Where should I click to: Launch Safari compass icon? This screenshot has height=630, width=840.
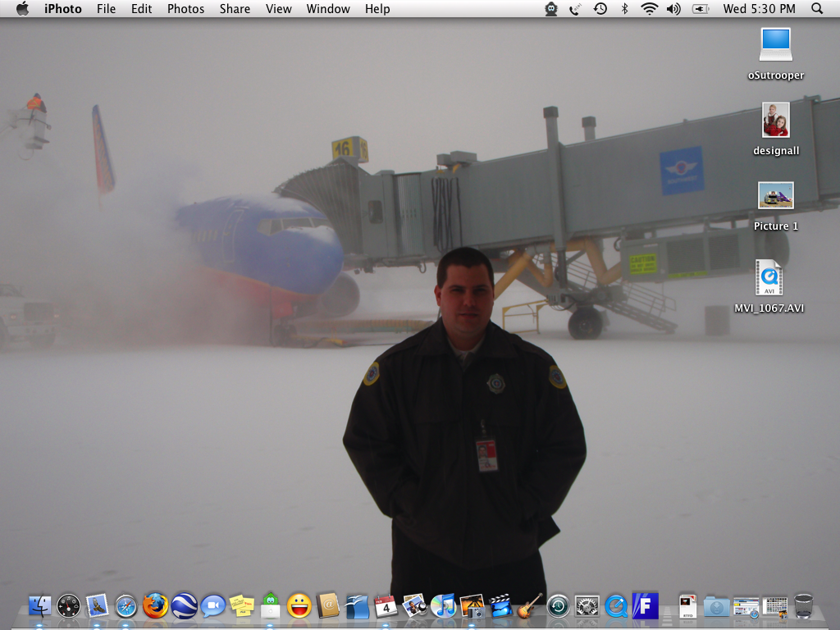126,606
